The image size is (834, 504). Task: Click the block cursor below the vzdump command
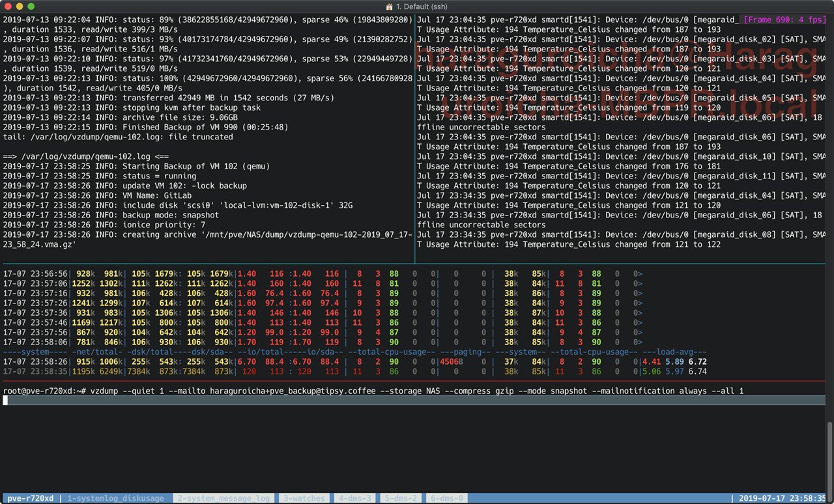(x=5, y=400)
